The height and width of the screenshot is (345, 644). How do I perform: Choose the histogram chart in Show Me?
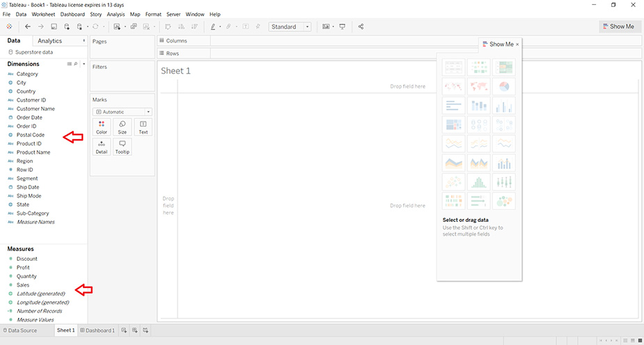pos(479,182)
